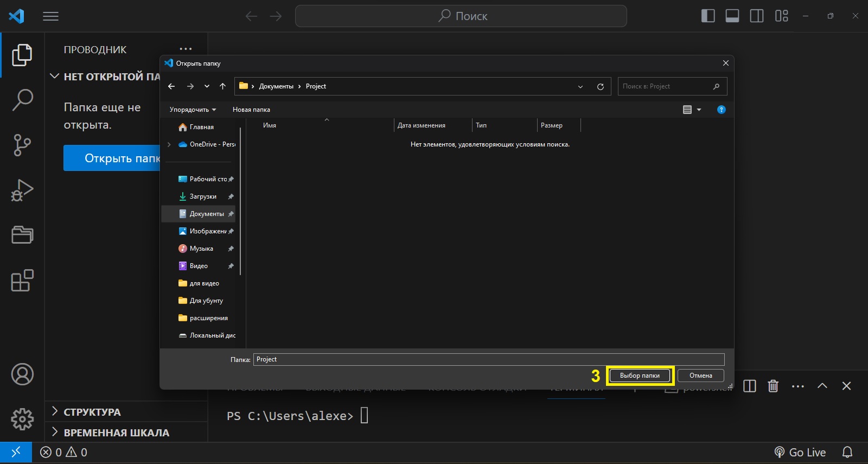The image size is (868, 464).
Task: Click the blue Открыть папку button in sidebar
Action: point(112,158)
